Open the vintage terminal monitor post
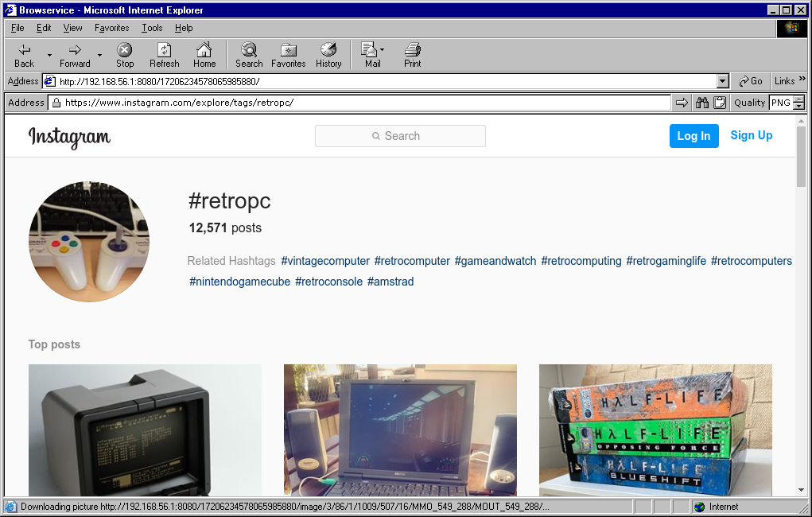Viewport: 812px width, 517px height. [x=145, y=430]
